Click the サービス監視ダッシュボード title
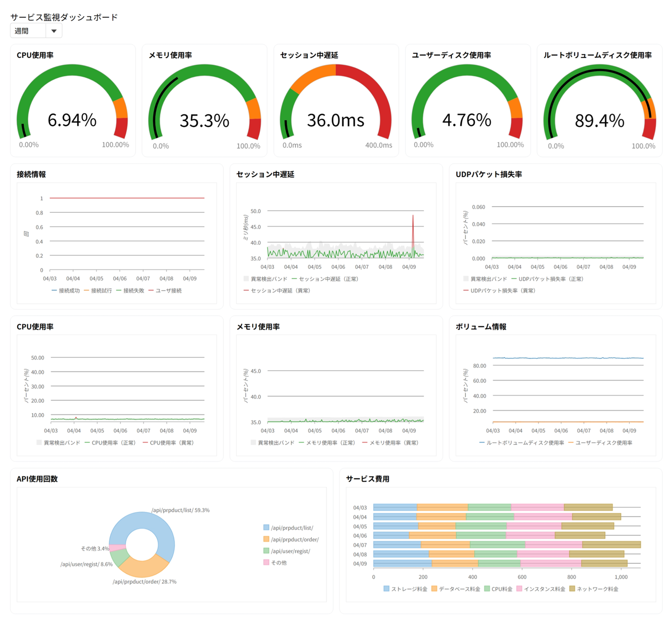 tap(64, 17)
